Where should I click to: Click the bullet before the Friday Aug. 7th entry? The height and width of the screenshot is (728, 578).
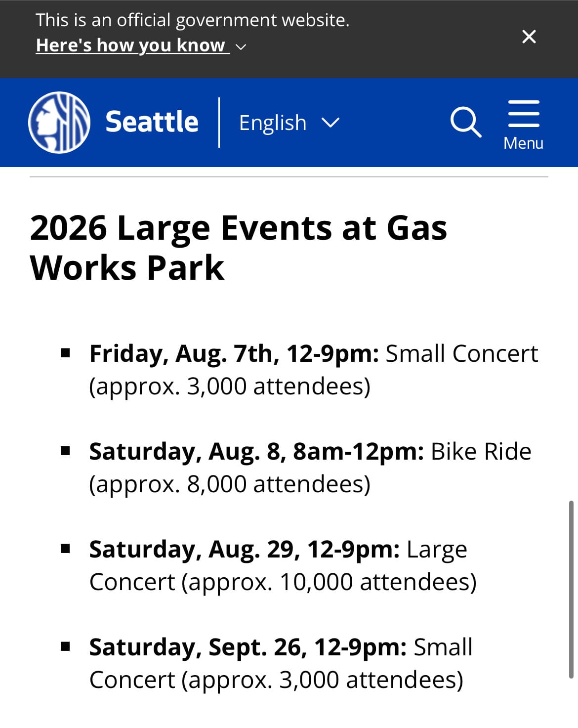[65, 353]
